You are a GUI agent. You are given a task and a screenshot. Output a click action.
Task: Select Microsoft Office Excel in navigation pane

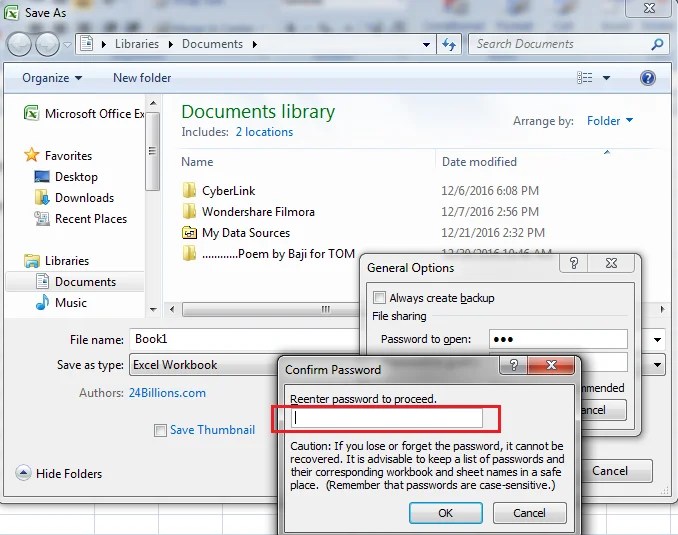point(84,114)
